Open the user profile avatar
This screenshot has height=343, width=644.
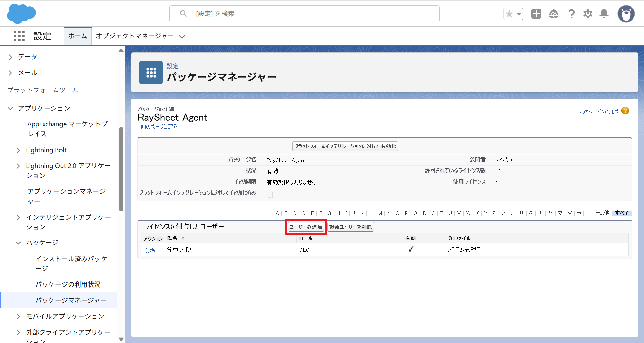[626, 14]
